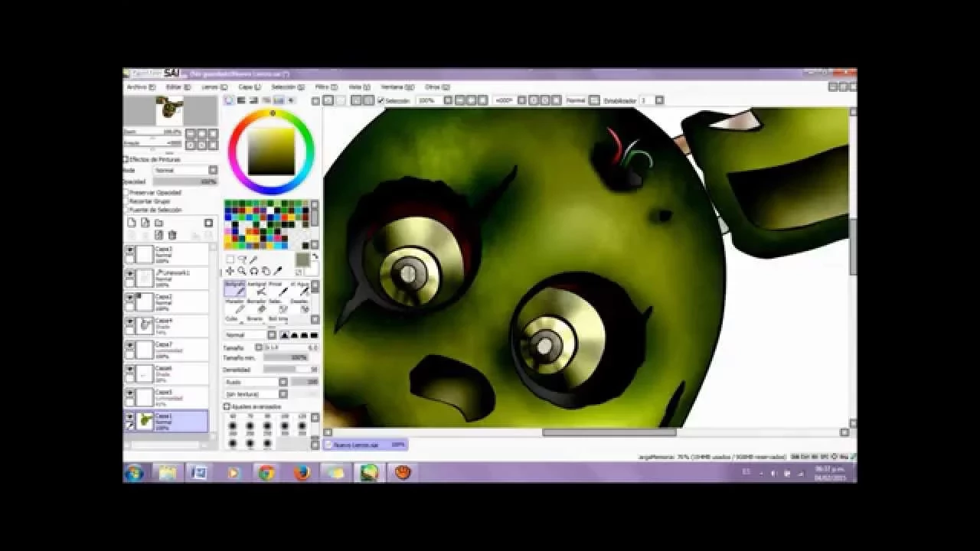Pick the lasso selection tool
980x551 pixels.
click(x=242, y=259)
